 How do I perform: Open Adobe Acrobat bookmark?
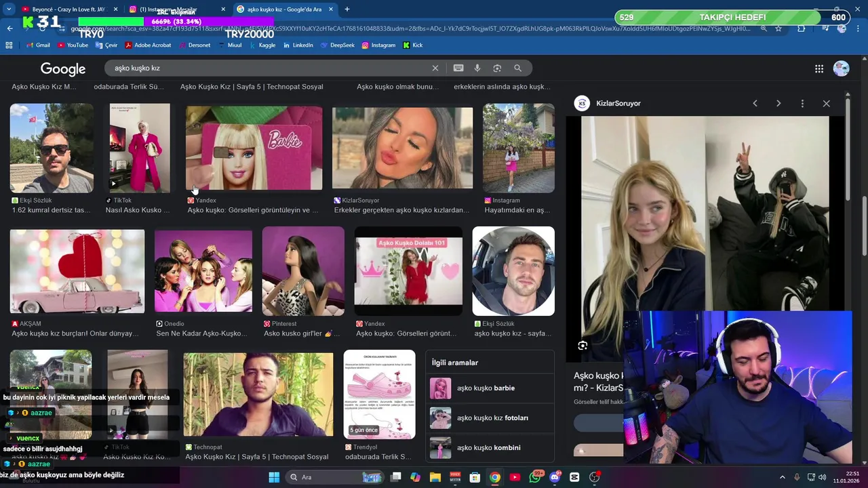pos(148,45)
